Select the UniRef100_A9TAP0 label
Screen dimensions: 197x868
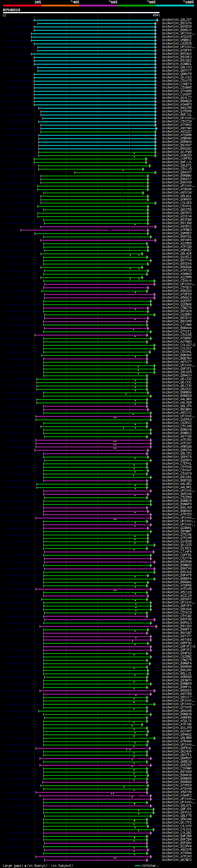coord(177,240)
